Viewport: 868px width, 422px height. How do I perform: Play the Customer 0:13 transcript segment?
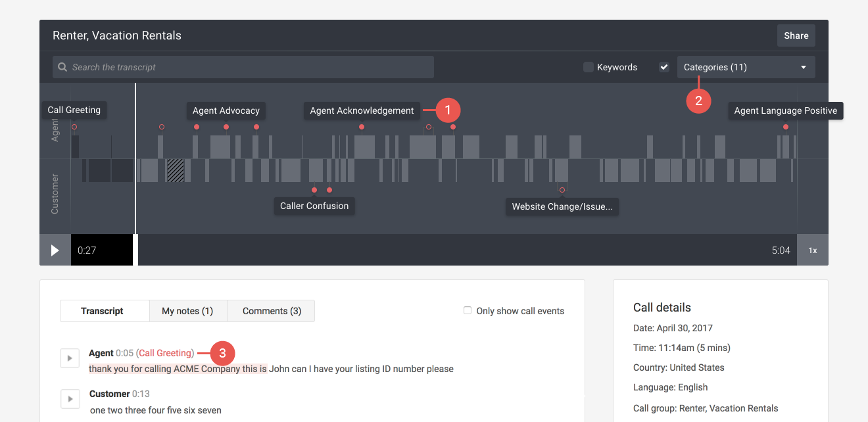click(x=70, y=399)
